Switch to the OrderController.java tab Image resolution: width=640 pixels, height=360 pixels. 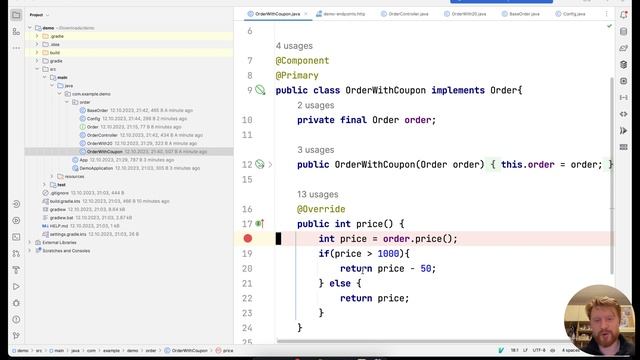pos(404,14)
